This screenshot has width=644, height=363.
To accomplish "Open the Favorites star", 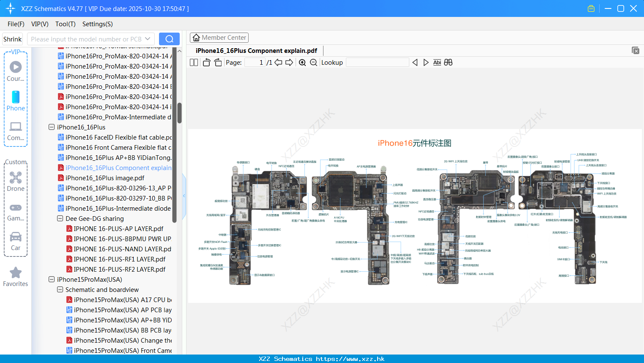I will click(x=16, y=277).
